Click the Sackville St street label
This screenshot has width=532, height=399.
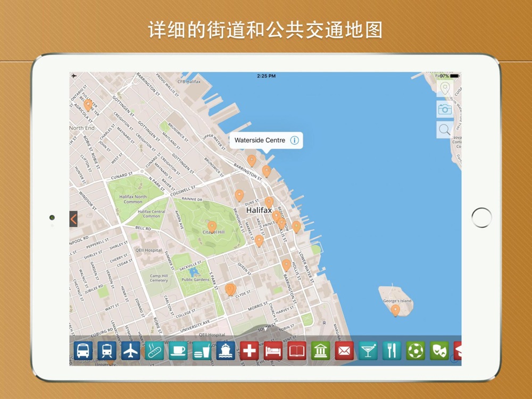pos(190,265)
